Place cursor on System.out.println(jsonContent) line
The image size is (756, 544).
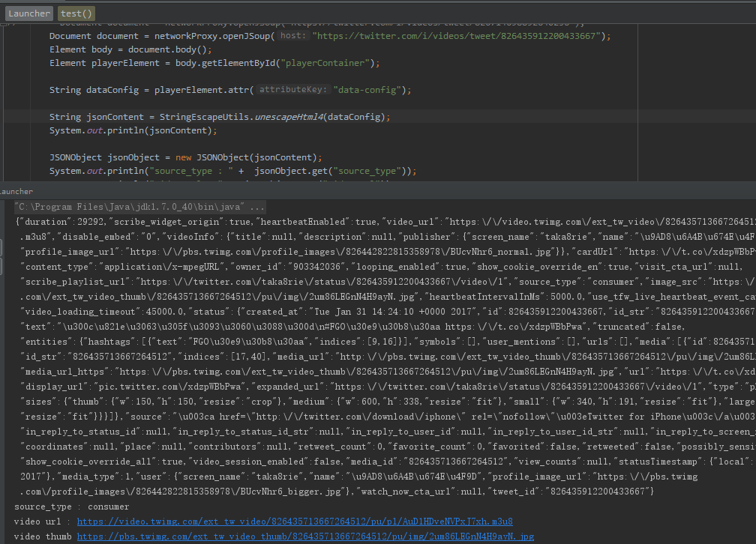[x=133, y=130]
